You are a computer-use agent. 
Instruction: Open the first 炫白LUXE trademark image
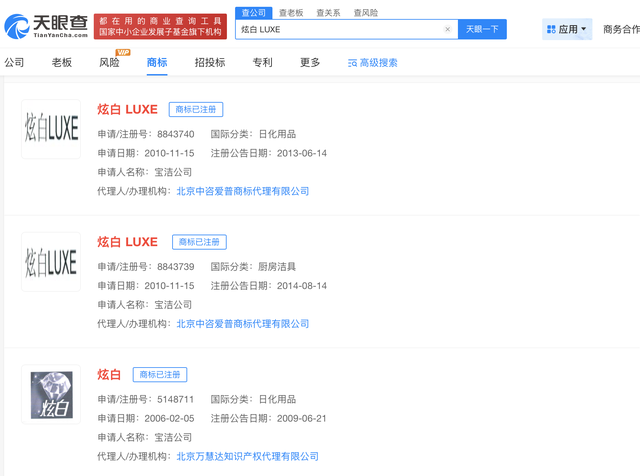point(51,129)
